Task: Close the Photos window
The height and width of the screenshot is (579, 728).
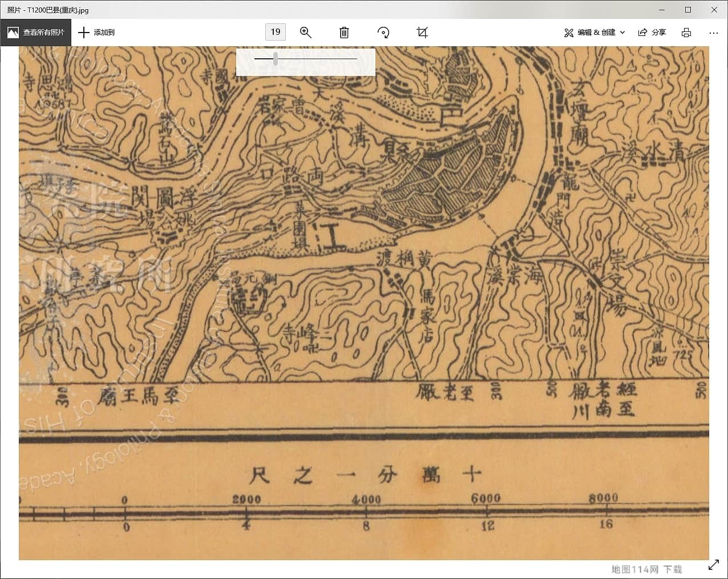Action: [x=714, y=10]
